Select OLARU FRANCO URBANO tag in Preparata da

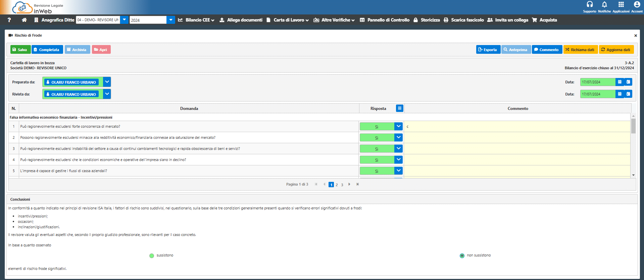[71, 82]
